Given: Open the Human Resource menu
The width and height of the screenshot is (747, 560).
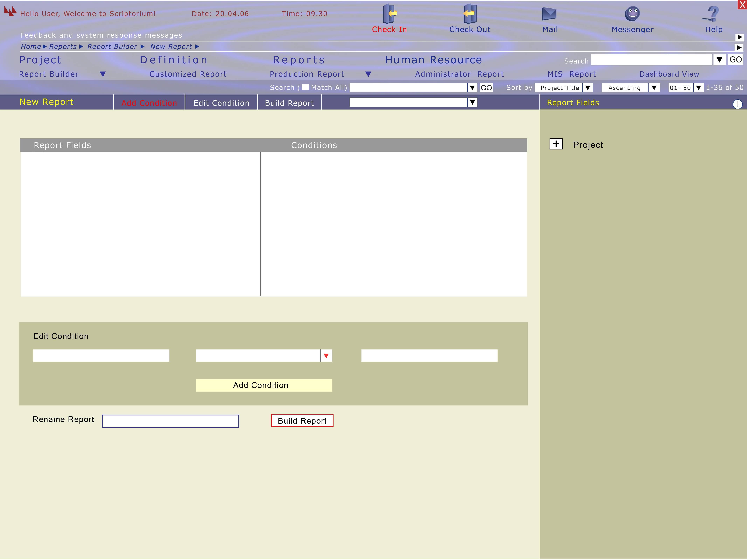Looking at the screenshot, I should [x=433, y=60].
